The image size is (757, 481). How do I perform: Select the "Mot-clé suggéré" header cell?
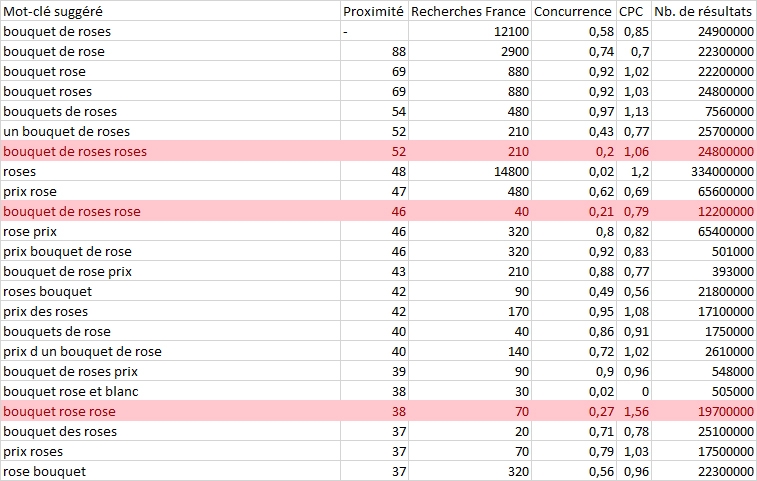(x=170, y=11)
